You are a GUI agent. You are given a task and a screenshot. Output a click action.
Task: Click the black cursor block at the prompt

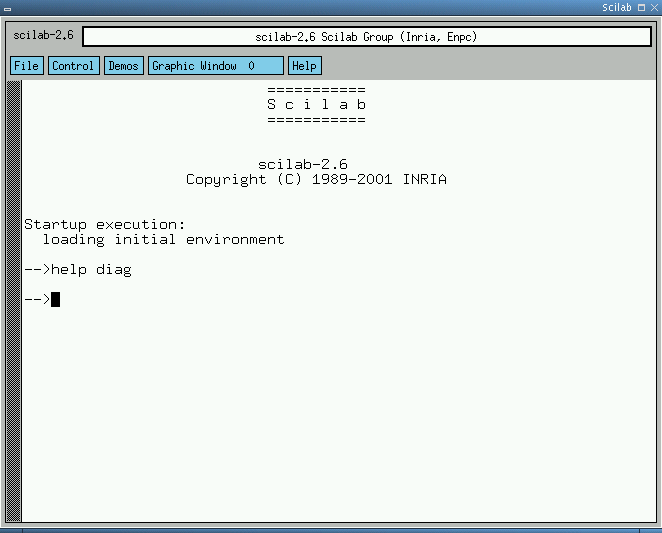[x=56, y=299]
